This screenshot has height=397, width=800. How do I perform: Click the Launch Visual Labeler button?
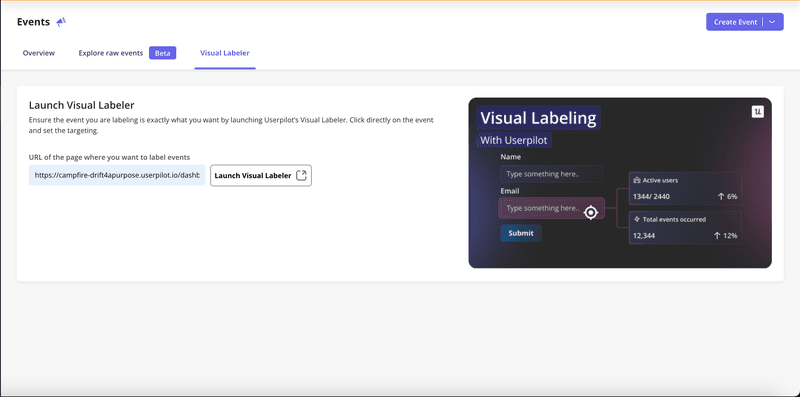pos(261,175)
